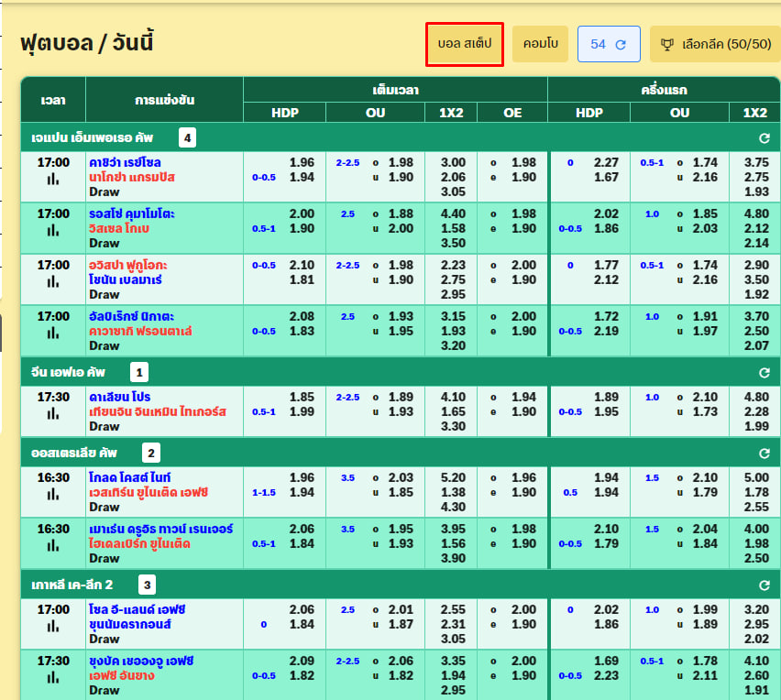
Task: Pick full-time over odds 2.03 for โกลด โคสต์ ไนท์
Action: pyautogui.click(x=401, y=477)
